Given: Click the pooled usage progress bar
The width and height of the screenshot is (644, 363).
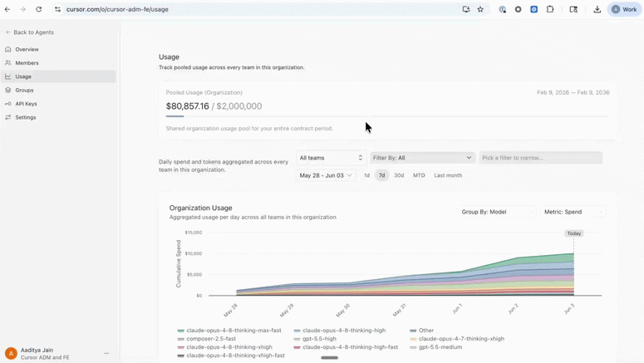Looking at the screenshot, I should [387, 116].
